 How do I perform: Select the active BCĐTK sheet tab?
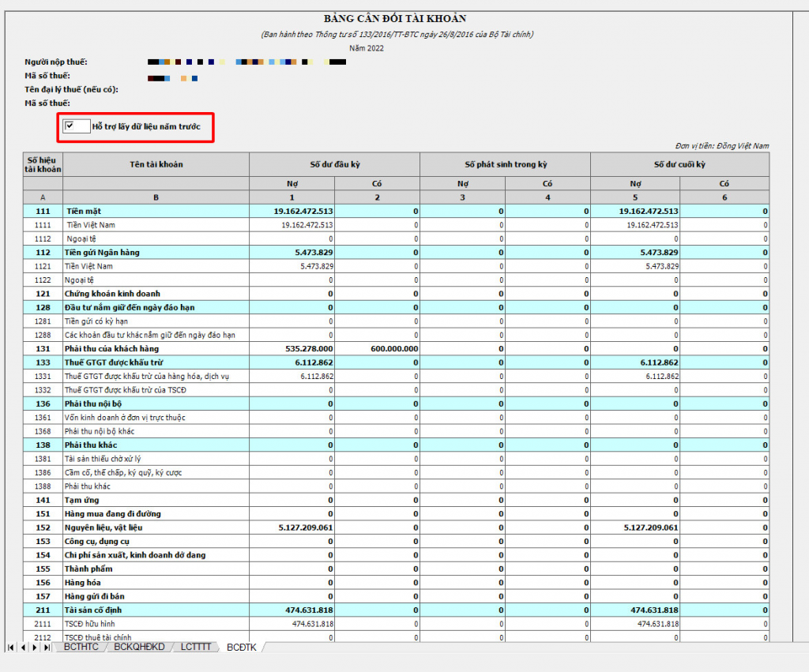[x=241, y=648]
